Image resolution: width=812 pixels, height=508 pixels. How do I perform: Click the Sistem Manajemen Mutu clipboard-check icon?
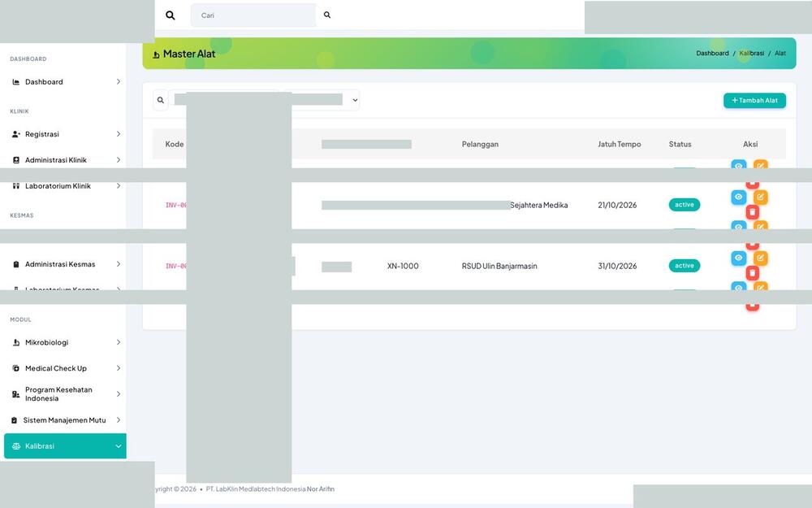pos(14,420)
